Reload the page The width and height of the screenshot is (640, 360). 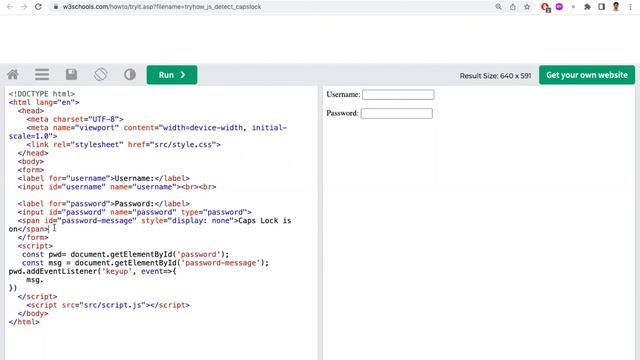[x=38, y=7]
